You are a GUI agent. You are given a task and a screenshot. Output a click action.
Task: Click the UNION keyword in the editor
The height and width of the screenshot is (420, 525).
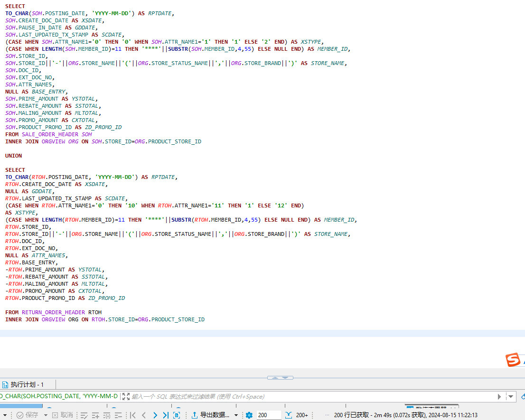13,156
